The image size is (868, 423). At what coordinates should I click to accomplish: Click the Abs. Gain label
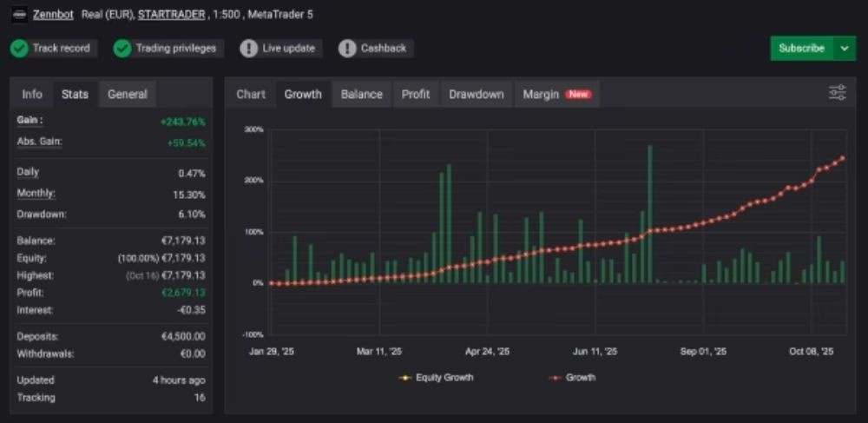click(39, 142)
